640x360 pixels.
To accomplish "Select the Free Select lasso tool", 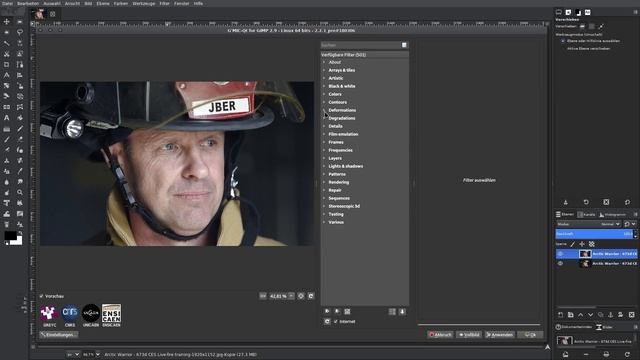I will pos(20,32).
